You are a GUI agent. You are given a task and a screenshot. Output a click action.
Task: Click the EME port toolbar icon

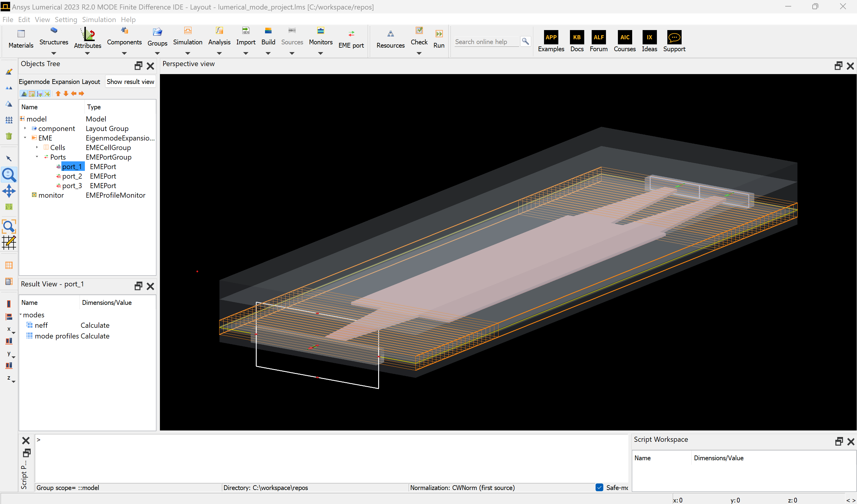351,34
